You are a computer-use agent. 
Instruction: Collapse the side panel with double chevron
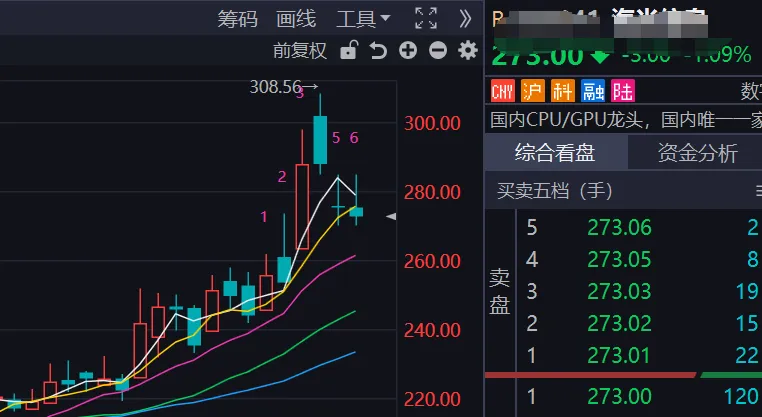pos(465,19)
